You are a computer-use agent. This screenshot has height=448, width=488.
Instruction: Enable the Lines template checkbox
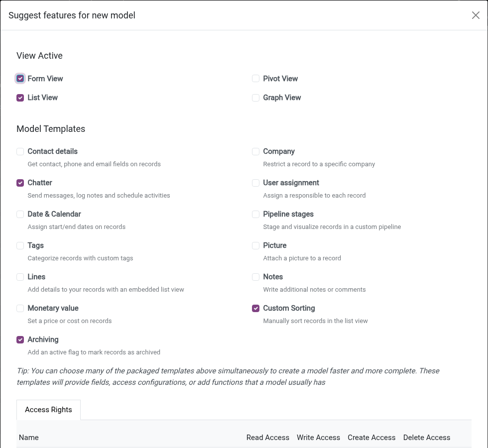tap(20, 277)
